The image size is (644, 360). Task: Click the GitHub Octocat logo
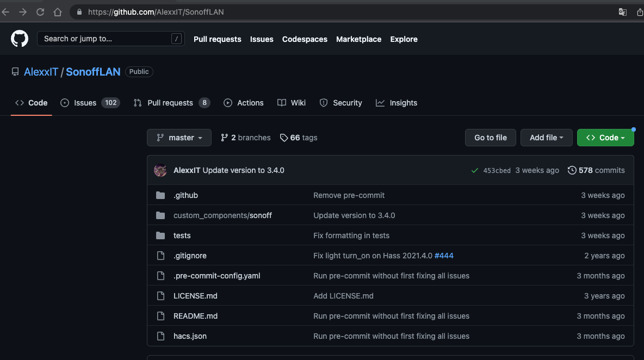19,39
